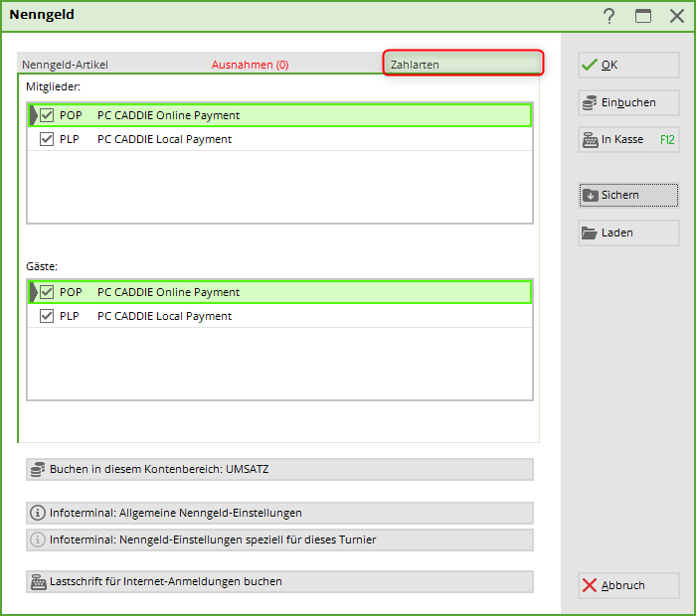696x616 pixels.
Task: Toggle PLP Local Payment checkbox for Mitglieder
Action: click(47, 139)
